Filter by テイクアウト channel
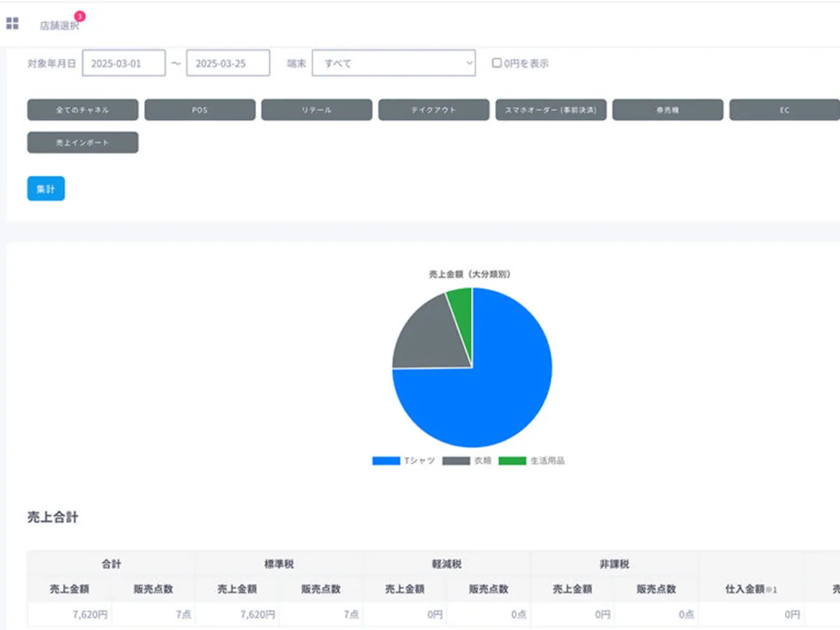 coord(433,110)
